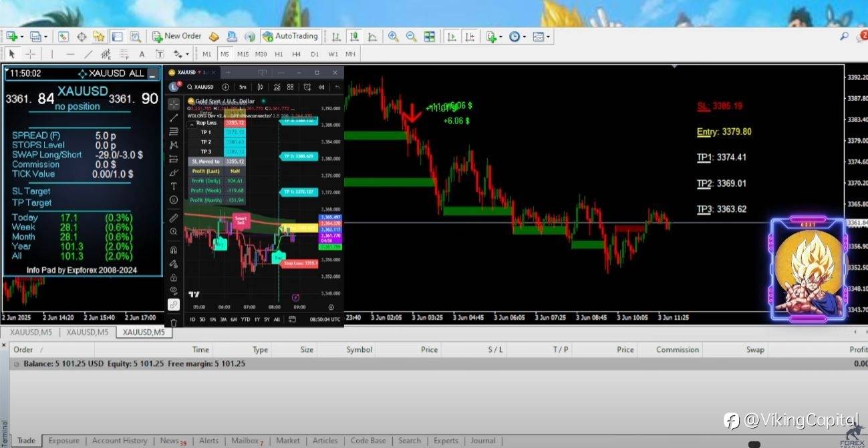868x448 pixels.
Task: Switch chart to candlesticks view
Action: point(353,37)
